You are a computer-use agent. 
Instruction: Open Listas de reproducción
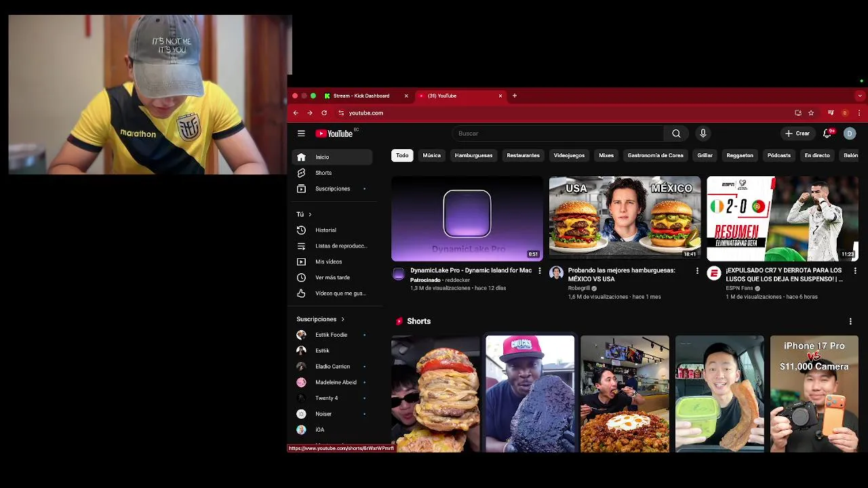coord(332,246)
